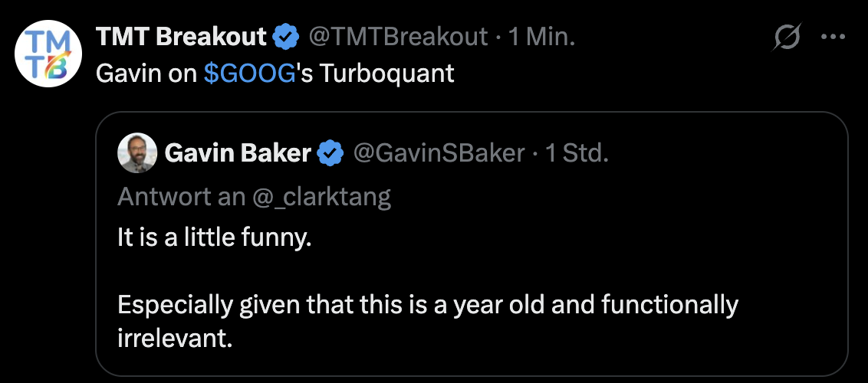868x383 pixels.
Task: Click the 'It is a little funny.' text
Action: pos(215,237)
